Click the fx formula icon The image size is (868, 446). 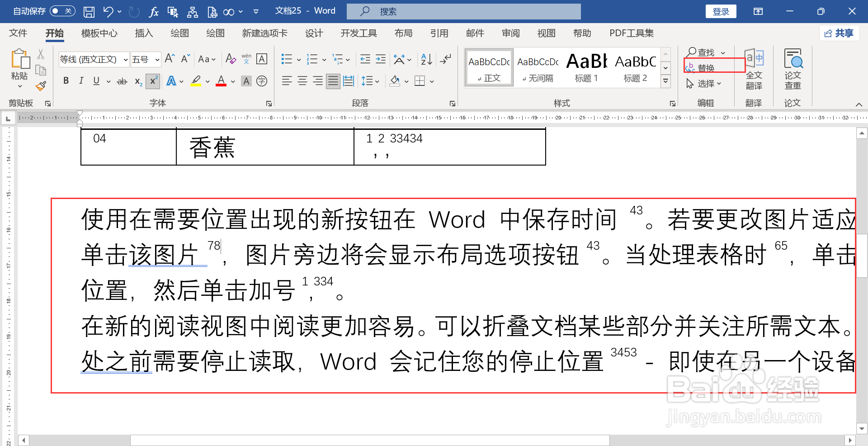154,12
